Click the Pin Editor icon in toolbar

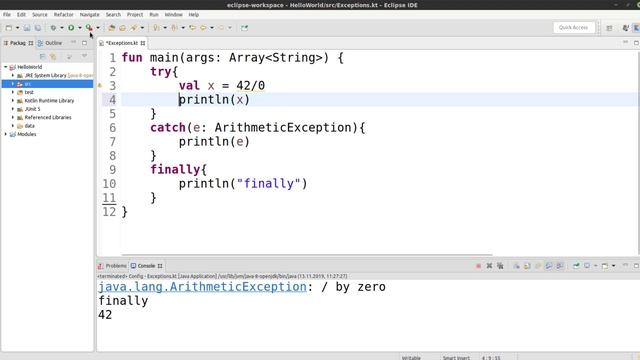coord(244,28)
